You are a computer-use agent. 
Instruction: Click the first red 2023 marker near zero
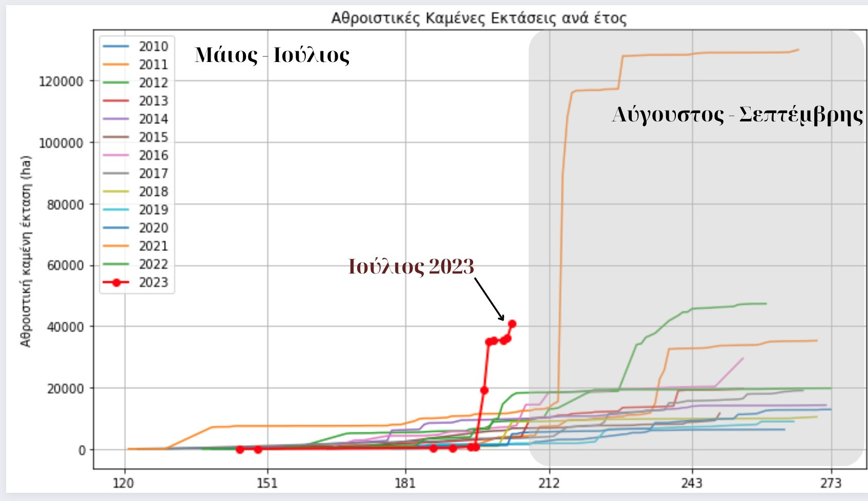[240, 449]
